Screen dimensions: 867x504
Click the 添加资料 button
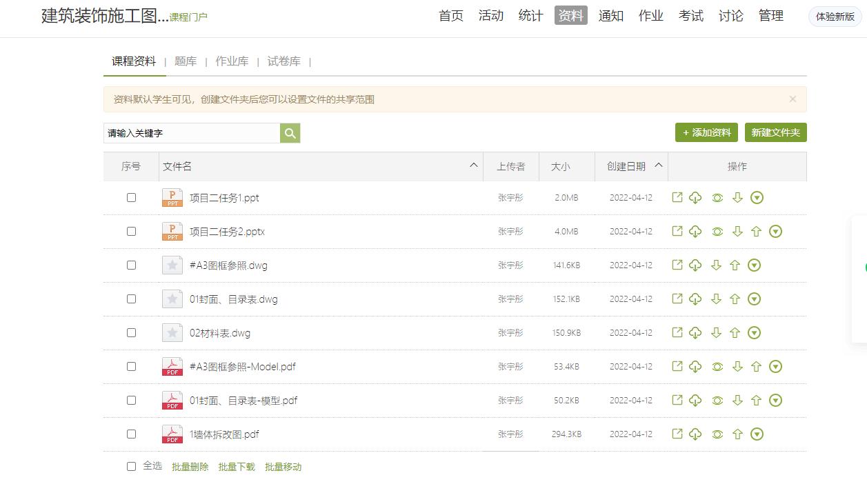tap(707, 132)
